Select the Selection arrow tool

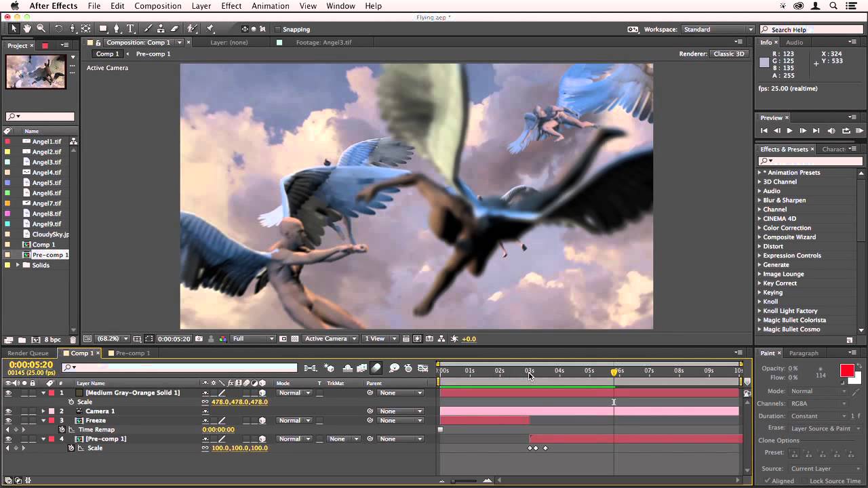14,28
